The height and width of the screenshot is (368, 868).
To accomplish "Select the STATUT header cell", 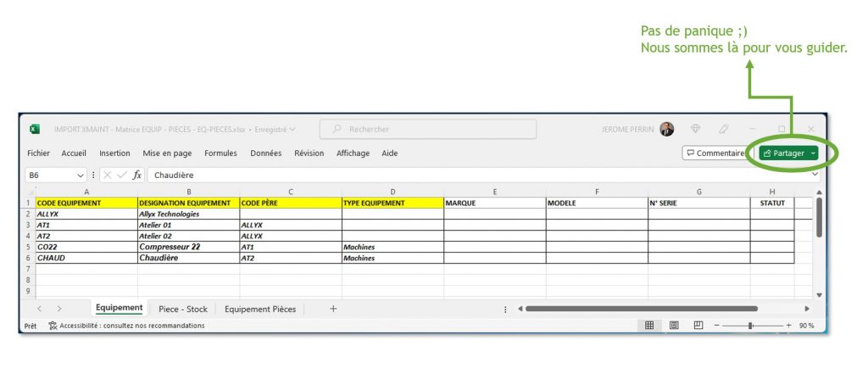I will (772, 204).
